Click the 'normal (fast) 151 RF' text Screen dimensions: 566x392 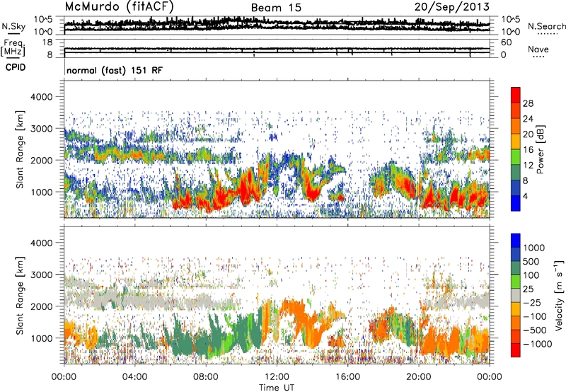click(115, 70)
